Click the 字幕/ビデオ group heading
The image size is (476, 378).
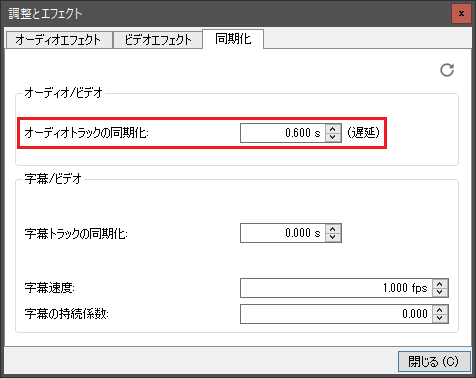[x=53, y=179]
